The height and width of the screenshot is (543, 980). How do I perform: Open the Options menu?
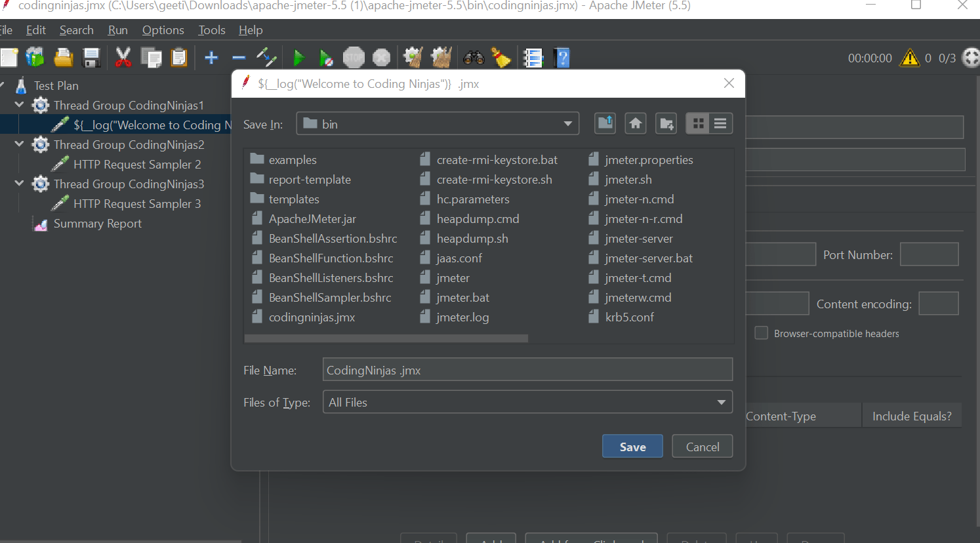(x=163, y=30)
